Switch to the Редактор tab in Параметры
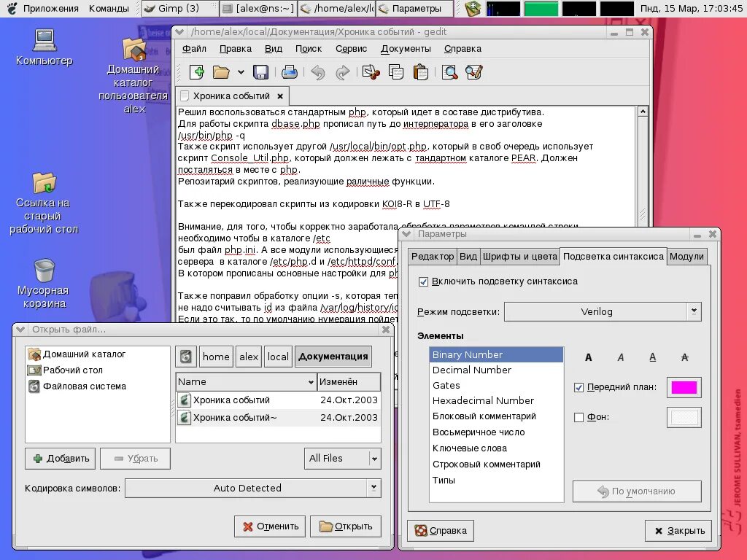 tap(433, 256)
